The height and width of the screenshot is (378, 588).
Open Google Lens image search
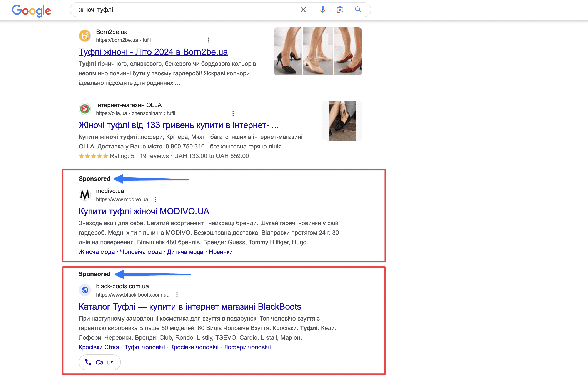pos(340,10)
